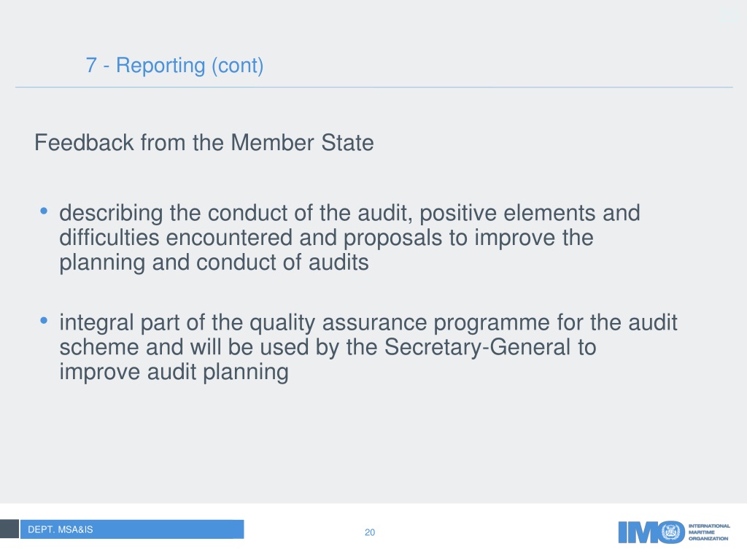The width and height of the screenshot is (747, 560).
Task: Click slide number 20
Action: [x=370, y=532]
